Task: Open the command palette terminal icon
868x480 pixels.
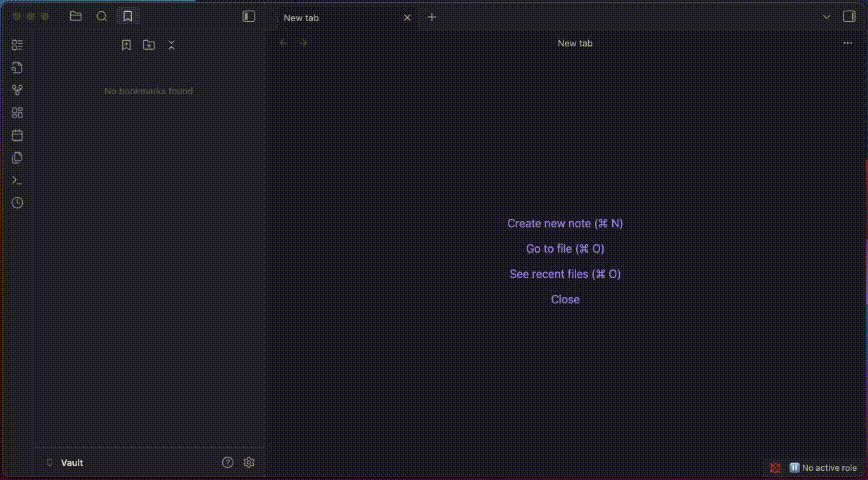Action: pos(17,180)
